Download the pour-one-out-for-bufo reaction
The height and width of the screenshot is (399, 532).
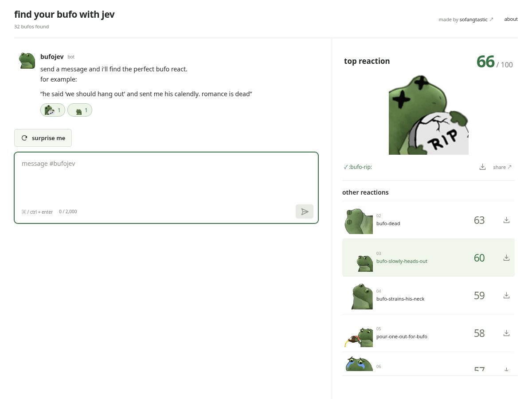pos(506,333)
